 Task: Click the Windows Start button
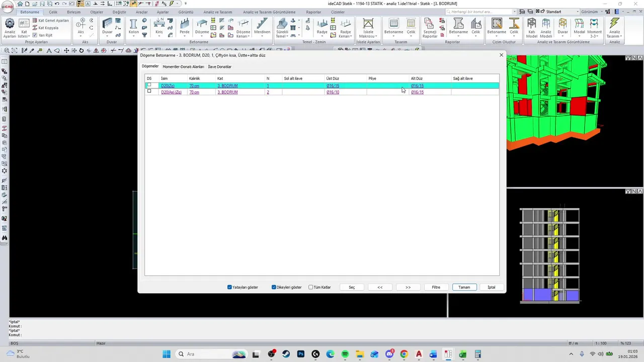coord(166,354)
